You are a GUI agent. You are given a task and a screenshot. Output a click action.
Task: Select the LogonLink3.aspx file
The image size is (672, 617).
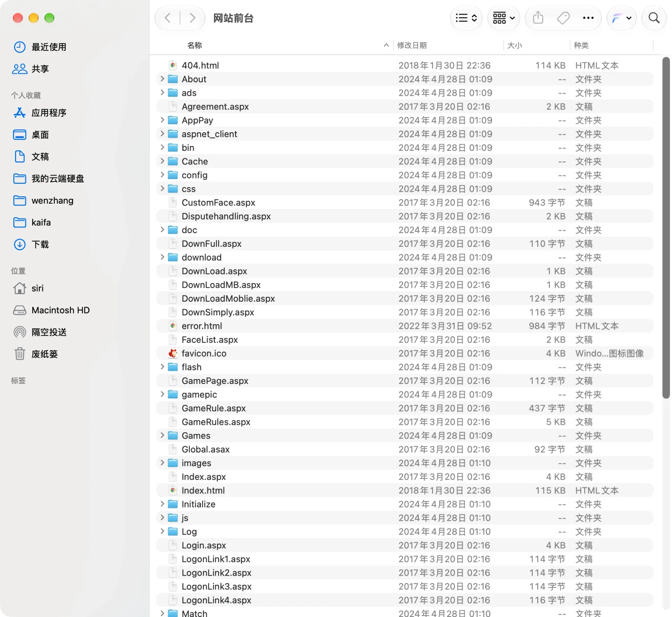click(x=405, y=587)
